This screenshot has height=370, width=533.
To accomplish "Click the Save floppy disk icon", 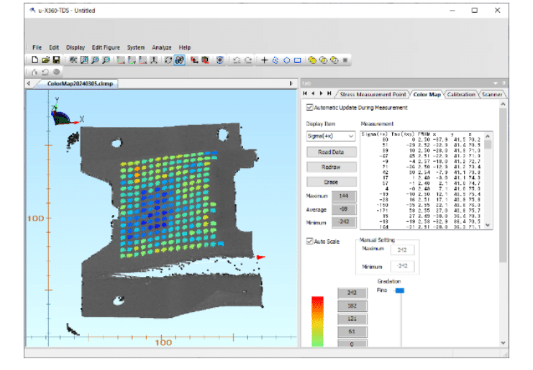I will pyautogui.click(x=56, y=60).
